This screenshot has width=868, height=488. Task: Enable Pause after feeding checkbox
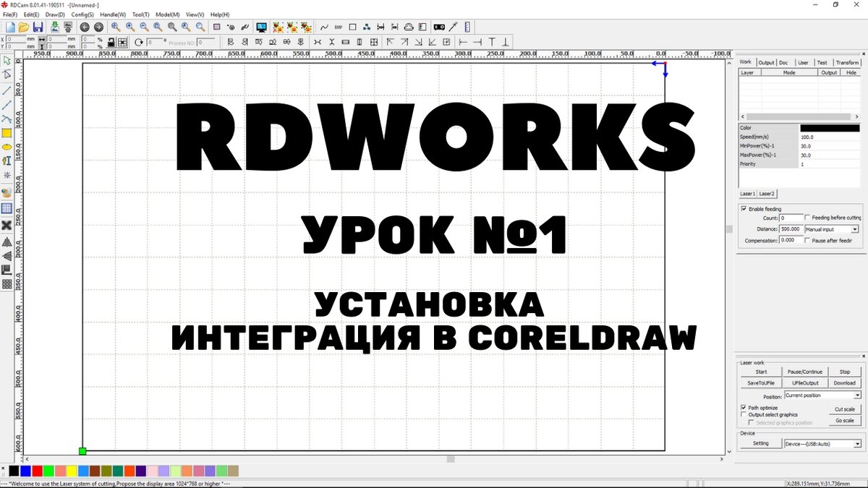(808, 240)
